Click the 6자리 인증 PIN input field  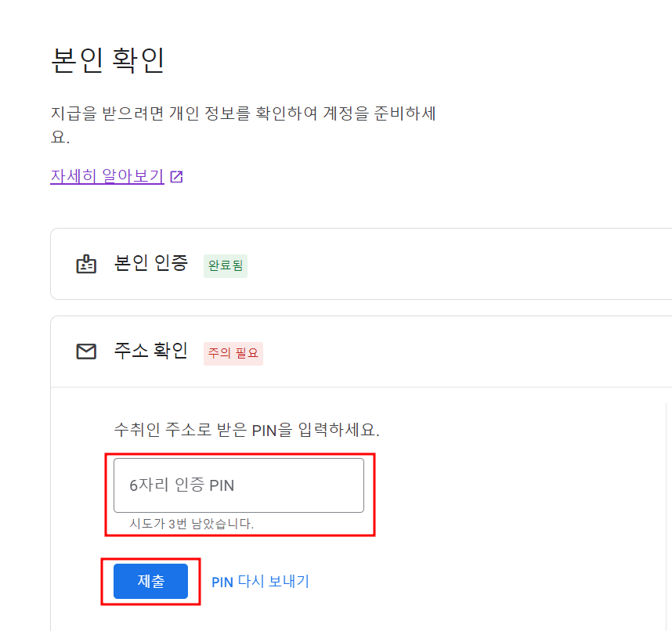coord(239,485)
